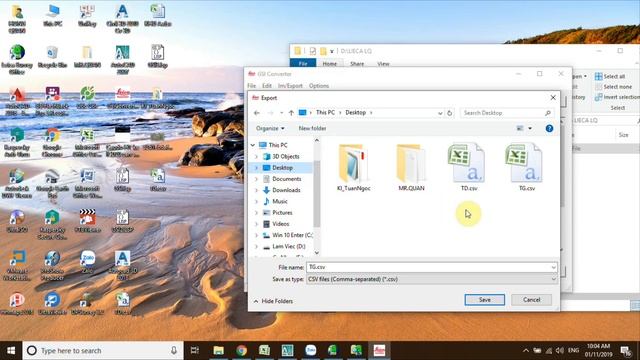Click the Back navigation arrow in Export dialog
This screenshot has height=360, width=640.
(257, 113)
